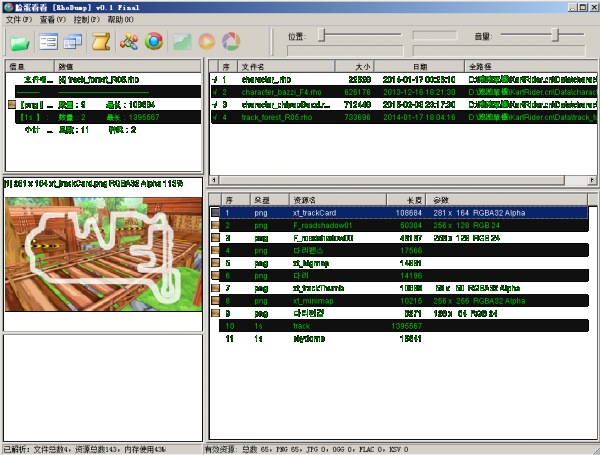Select resource row xt_bigmap

(403, 263)
